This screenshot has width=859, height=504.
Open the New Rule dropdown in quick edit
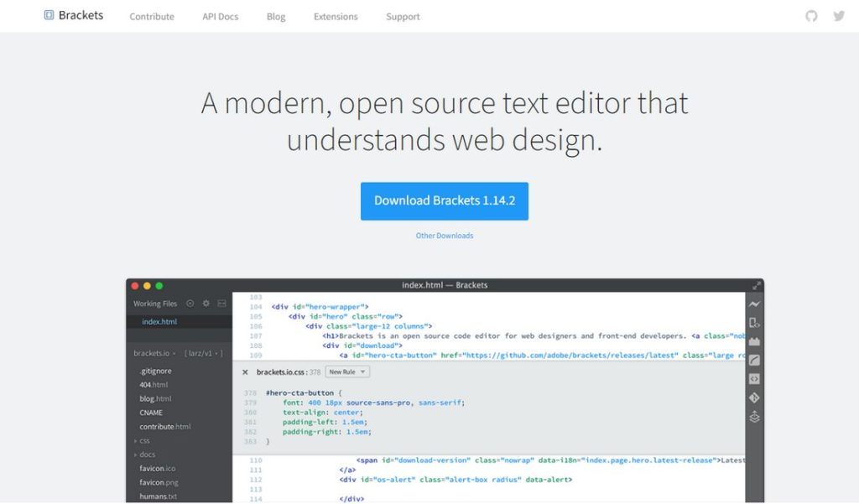(347, 372)
